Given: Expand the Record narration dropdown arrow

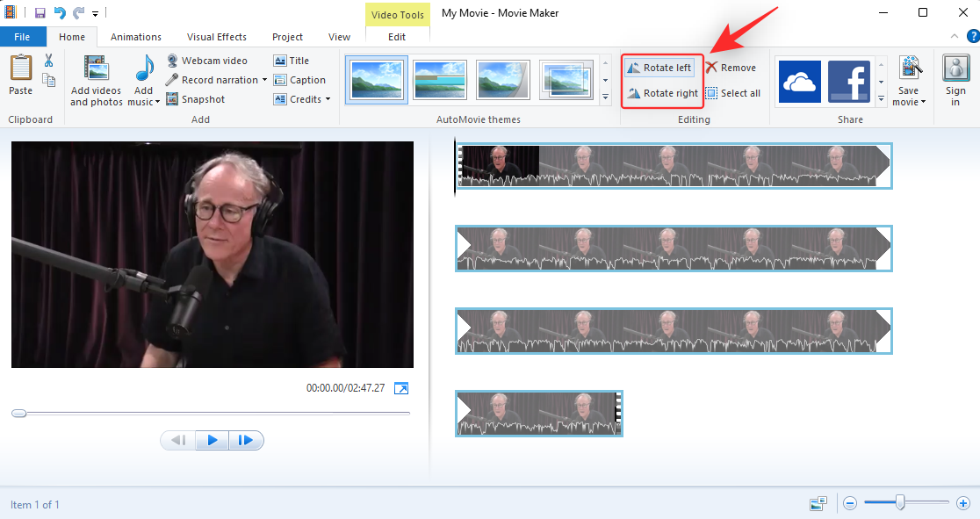Looking at the screenshot, I should point(264,80).
